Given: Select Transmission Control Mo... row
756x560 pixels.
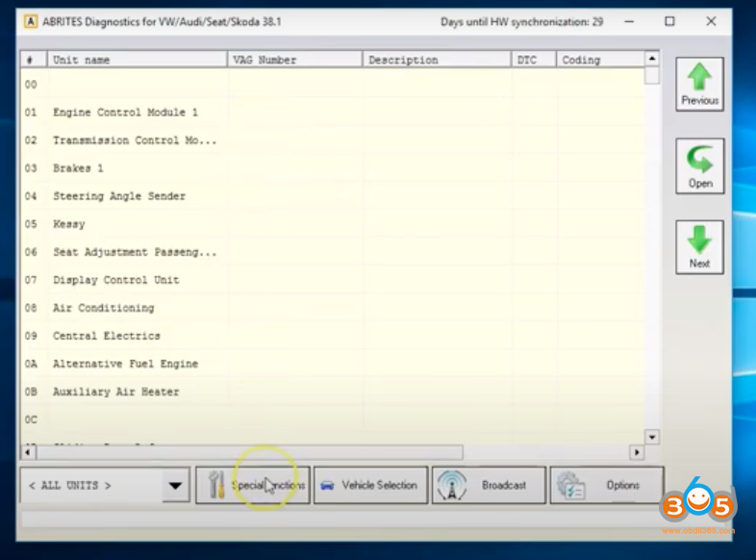Looking at the screenshot, I should click(333, 140).
